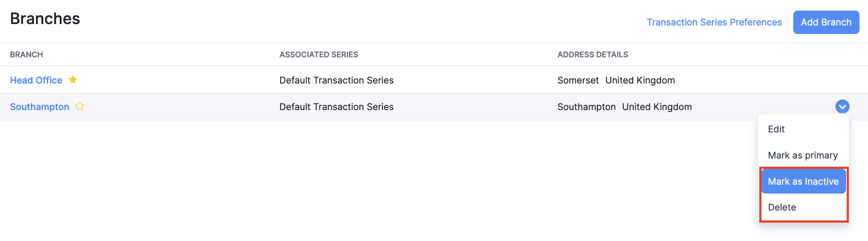This screenshot has height=241, width=868.
Task: Click United Kingdom in Head Office row
Action: point(640,80)
